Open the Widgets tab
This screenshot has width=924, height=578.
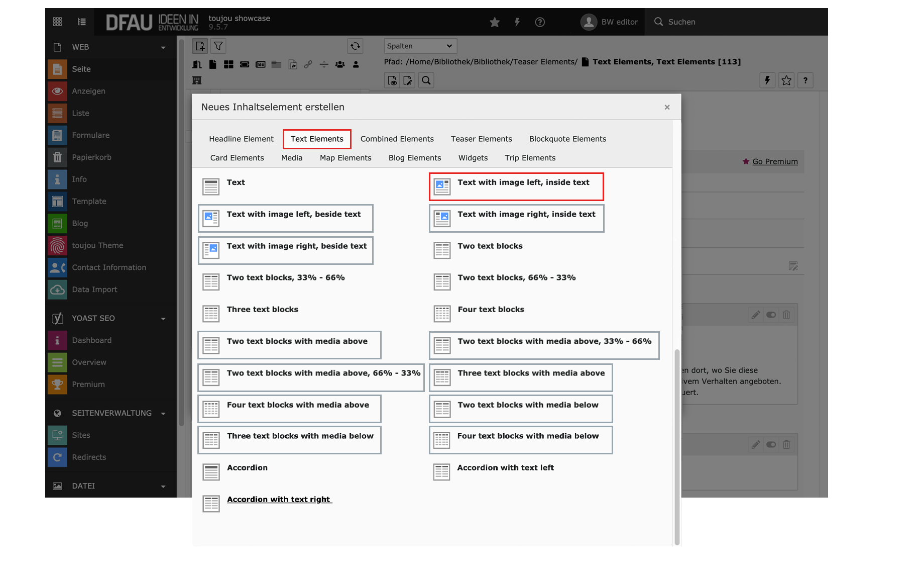point(473,158)
